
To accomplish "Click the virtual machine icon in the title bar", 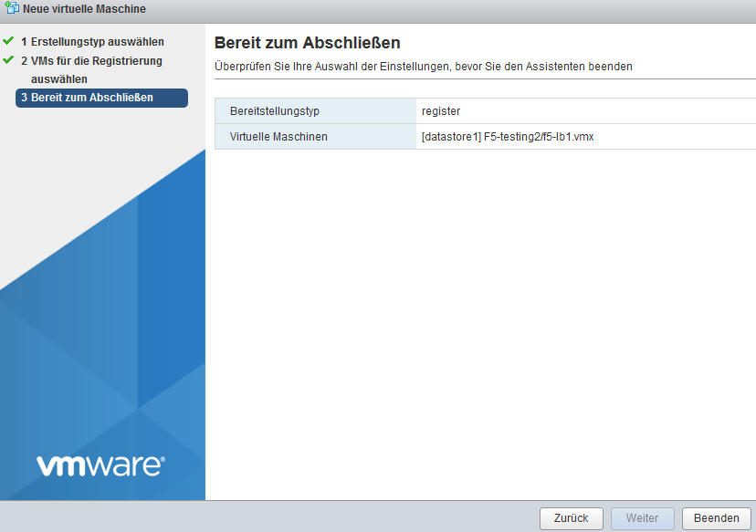I will pos(11,9).
